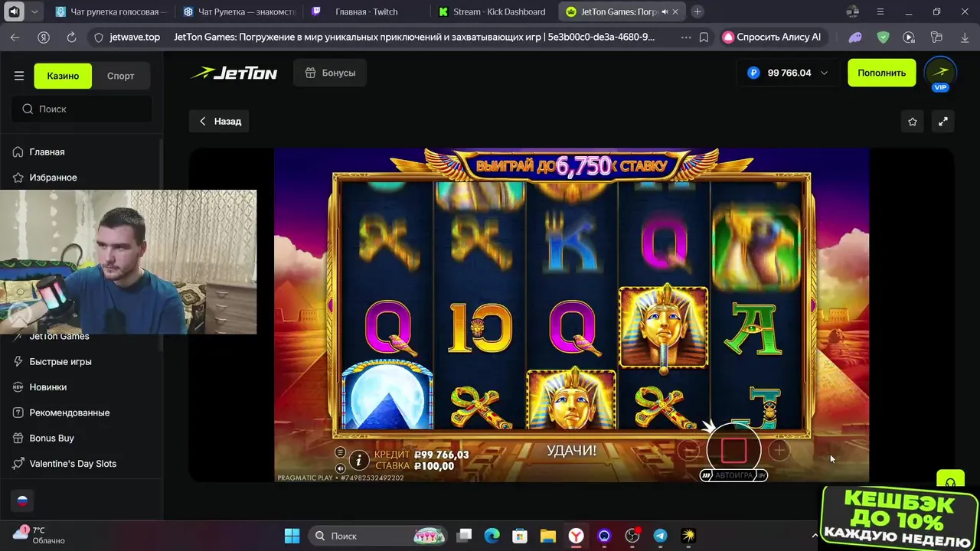980x551 pixels.
Task: Open the Windows Start menu
Action: coord(292,536)
